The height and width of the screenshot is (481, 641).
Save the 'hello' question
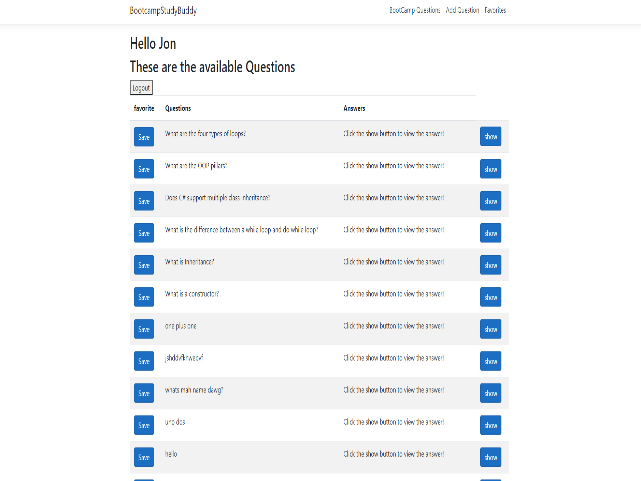144,457
